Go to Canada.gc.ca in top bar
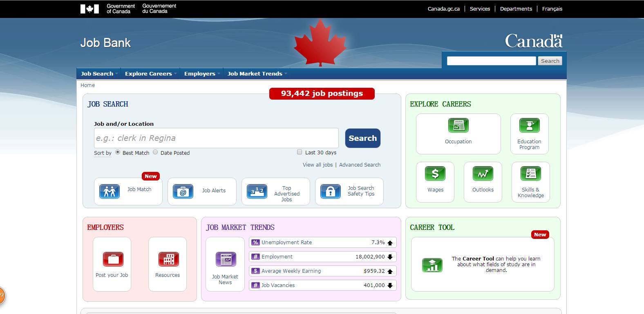Viewport: 644px width, 314px height. [444, 9]
